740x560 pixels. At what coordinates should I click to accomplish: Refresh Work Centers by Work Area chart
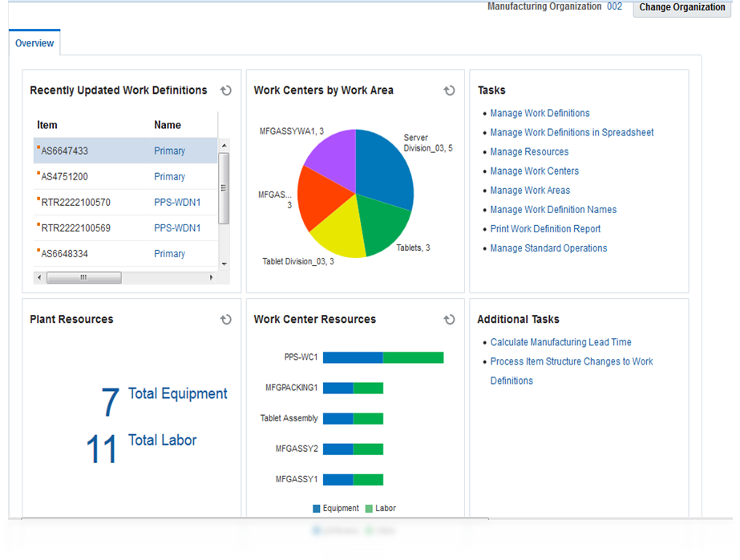(x=450, y=91)
